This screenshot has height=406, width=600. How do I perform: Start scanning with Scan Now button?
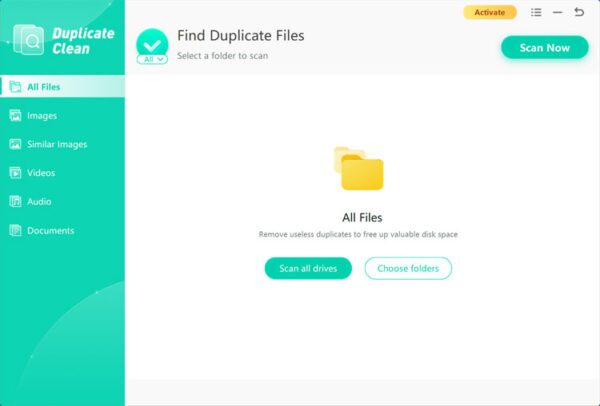tap(545, 47)
